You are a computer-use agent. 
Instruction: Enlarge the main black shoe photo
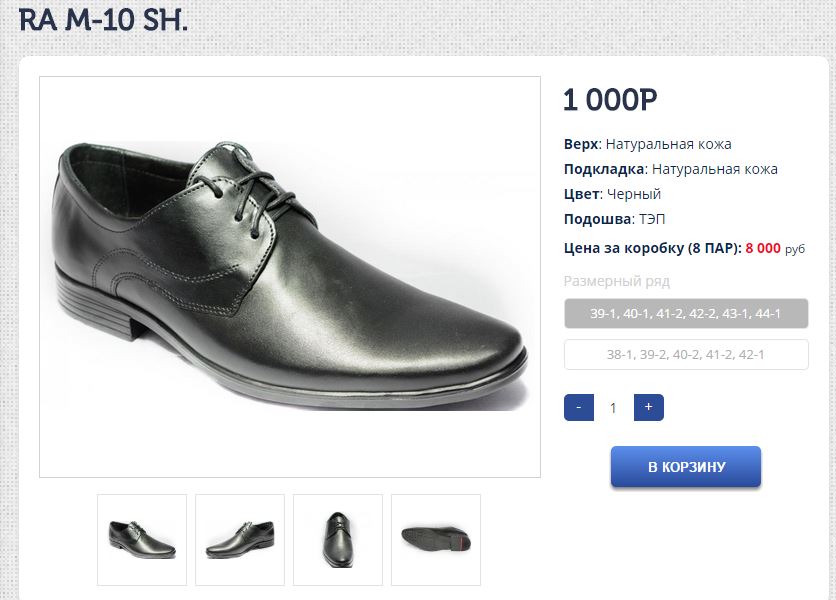[x=290, y=277]
